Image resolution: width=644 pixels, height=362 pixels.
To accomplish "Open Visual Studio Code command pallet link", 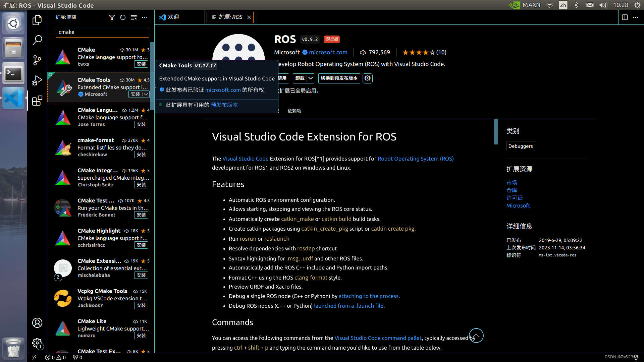I will pyautogui.click(x=378, y=338).
